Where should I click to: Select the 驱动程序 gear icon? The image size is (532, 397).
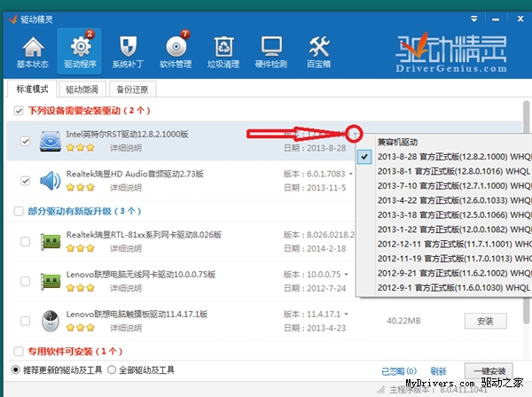82,51
